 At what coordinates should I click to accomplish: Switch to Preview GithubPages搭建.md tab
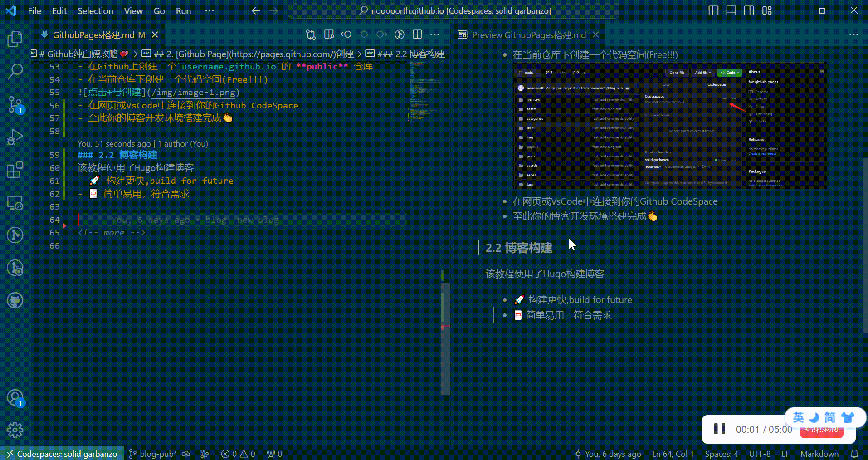(529, 35)
